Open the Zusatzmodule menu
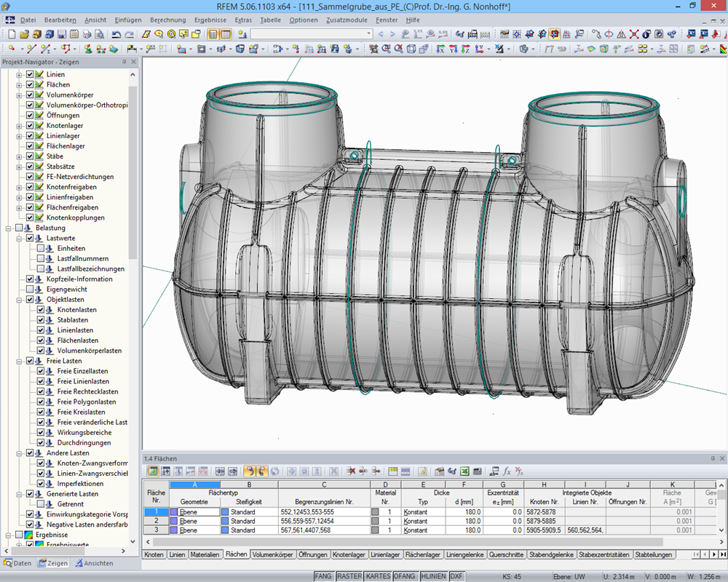Viewport: 728px width, 582px height. click(x=347, y=20)
